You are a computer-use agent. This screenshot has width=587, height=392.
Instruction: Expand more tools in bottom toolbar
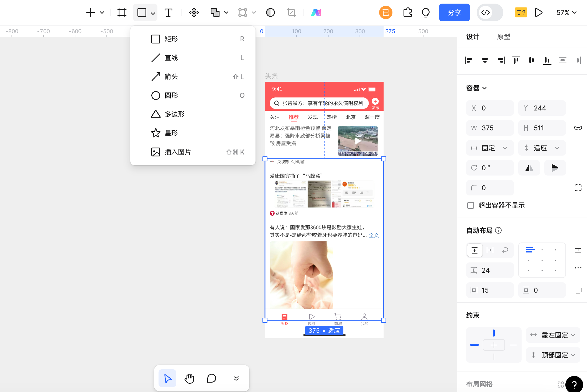236,378
